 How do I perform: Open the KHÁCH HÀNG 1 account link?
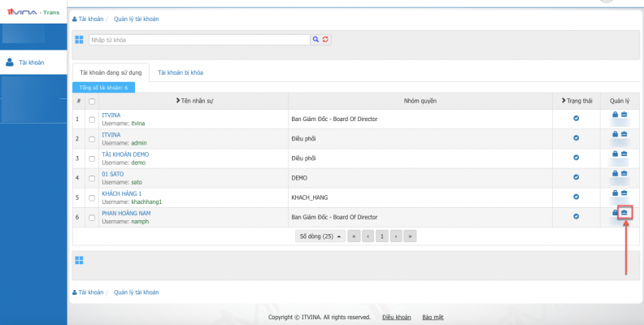[x=122, y=193]
